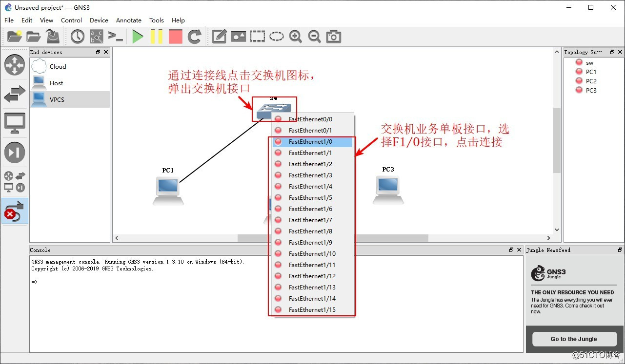The image size is (625, 364).
Task: Click the New blank project toolbar icon
Action: point(15,36)
